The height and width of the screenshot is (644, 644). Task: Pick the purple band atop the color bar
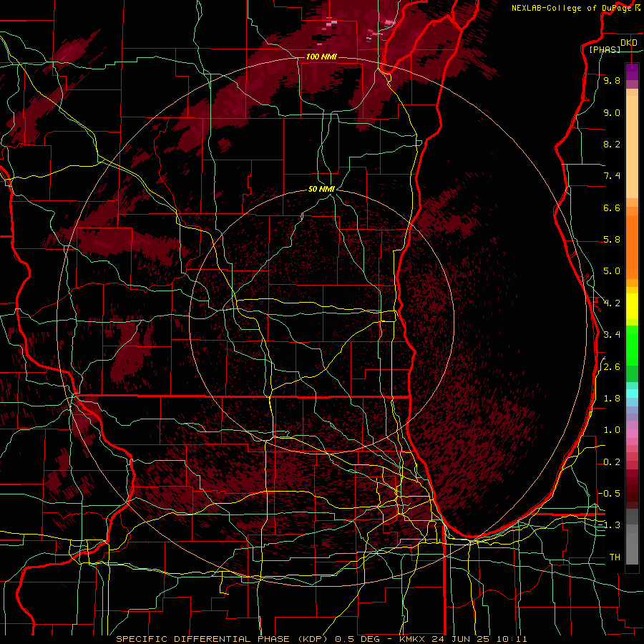632,72
